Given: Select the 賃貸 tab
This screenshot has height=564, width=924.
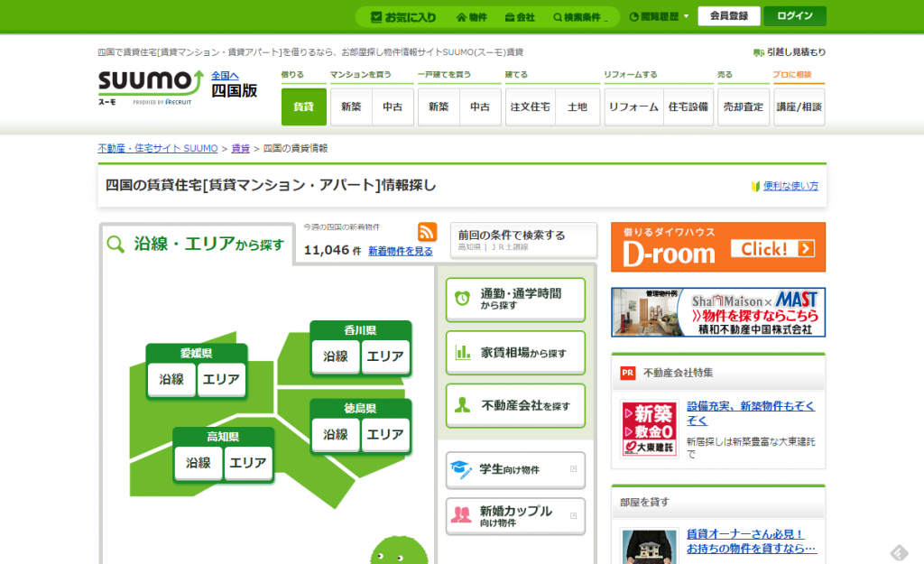Looking at the screenshot, I should 303,106.
